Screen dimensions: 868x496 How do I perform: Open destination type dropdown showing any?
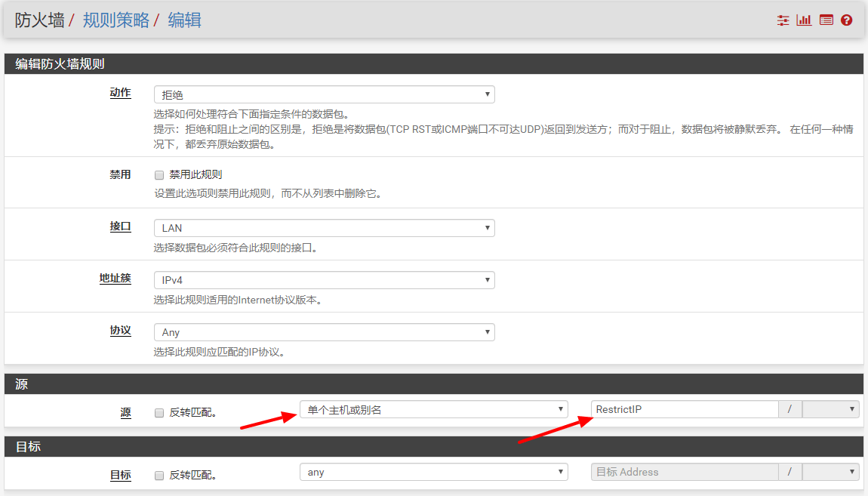click(x=433, y=473)
